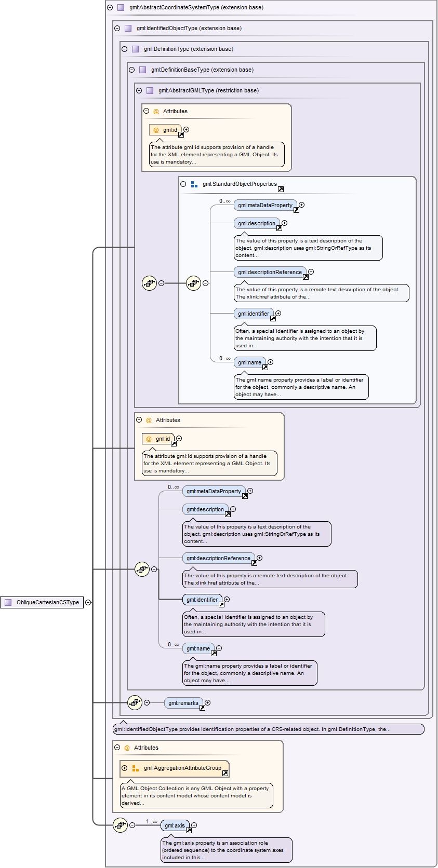The height and width of the screenshot is (868, 438).
Task: Click the gml:AggregationAttributeGroup attribute group icon
Action: (x=135, y=768)
